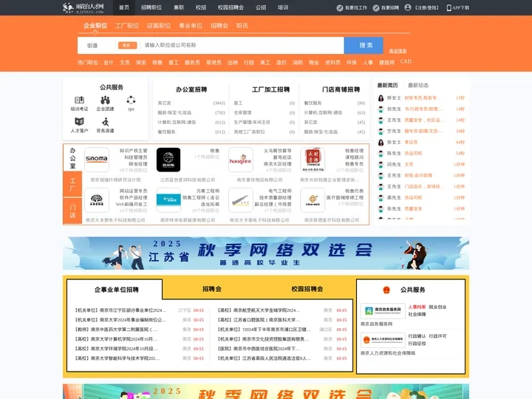The width and height of the screenshot is (532, 399).
Task: Click the 南京政务服务网 logo
Action: (383, 311)
